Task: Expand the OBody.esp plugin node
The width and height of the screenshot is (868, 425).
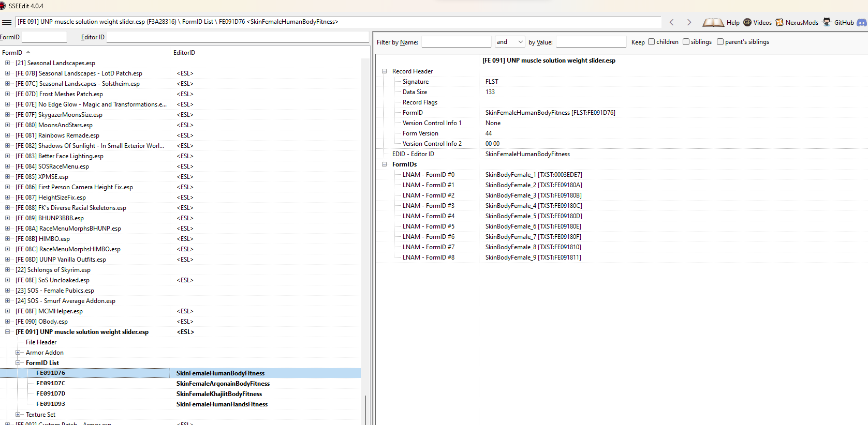Action: (x=8, y=322)
